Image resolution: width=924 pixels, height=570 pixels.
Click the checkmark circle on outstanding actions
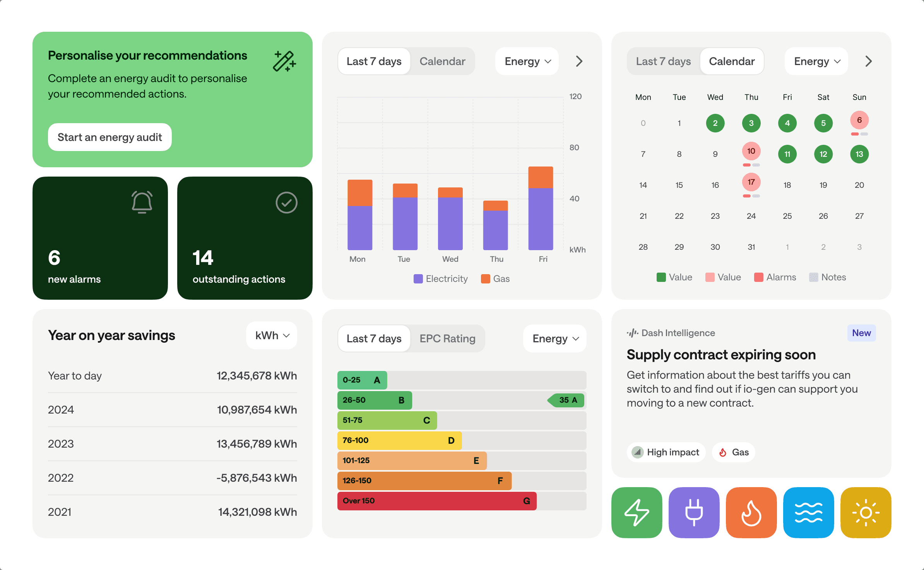tap(286, 203)
